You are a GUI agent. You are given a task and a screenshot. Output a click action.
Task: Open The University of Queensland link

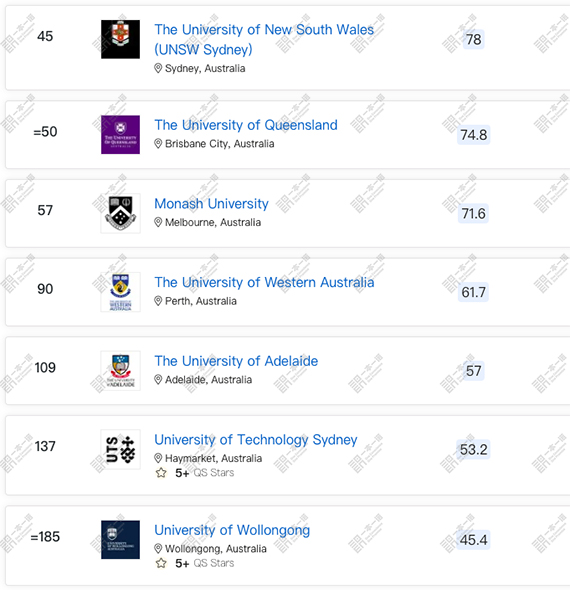pos(246,125)
